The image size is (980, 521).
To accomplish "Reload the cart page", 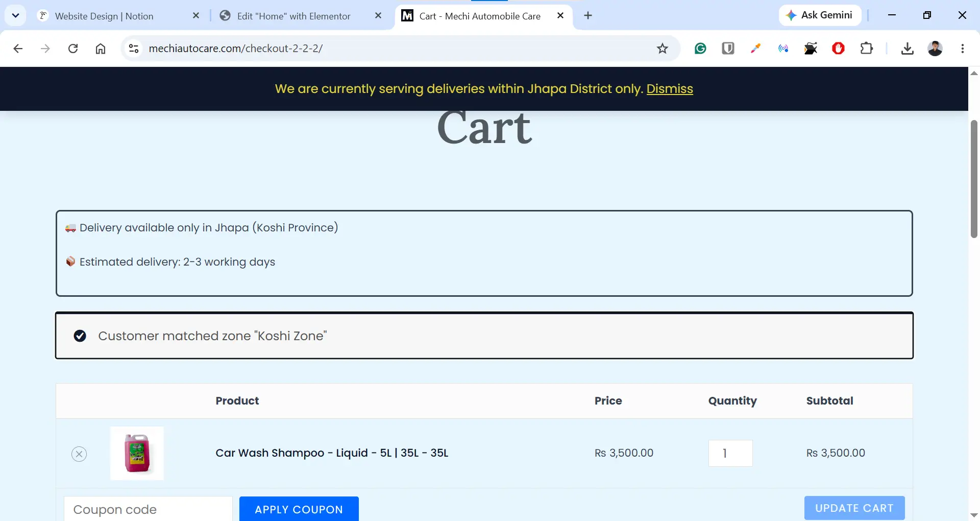I will point(73,49).
